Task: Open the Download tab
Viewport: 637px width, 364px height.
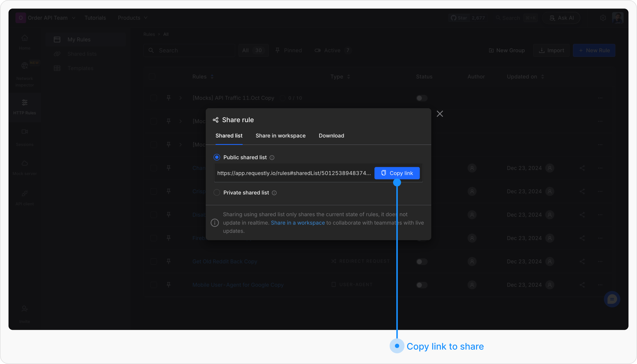Action: [331, 136]
